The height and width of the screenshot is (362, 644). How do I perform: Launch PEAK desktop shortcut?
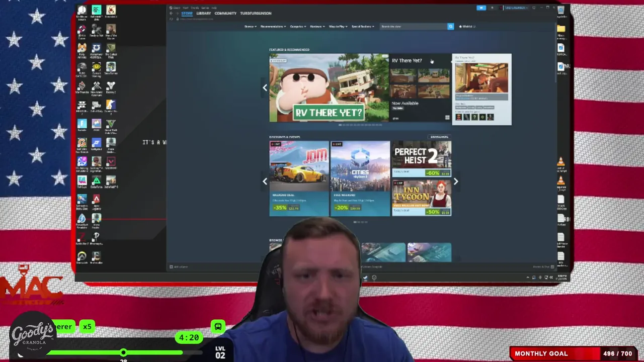coord(96,126)
